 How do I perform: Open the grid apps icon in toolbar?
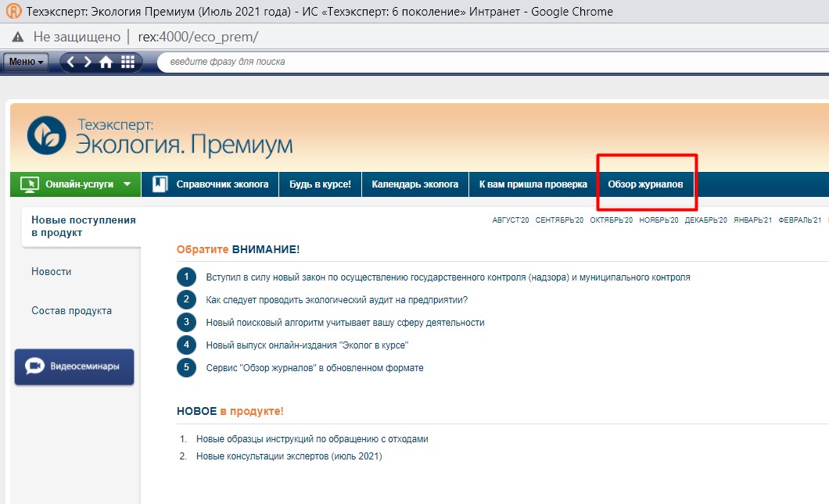tap(128, 62)
